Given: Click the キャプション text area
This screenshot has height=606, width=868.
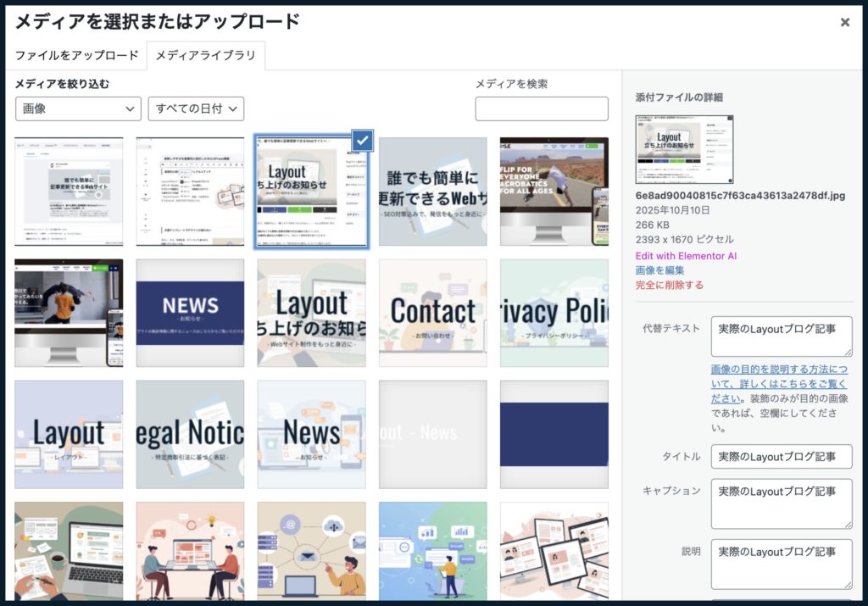Looking at the screenshot, I should [x=782, y=503].
